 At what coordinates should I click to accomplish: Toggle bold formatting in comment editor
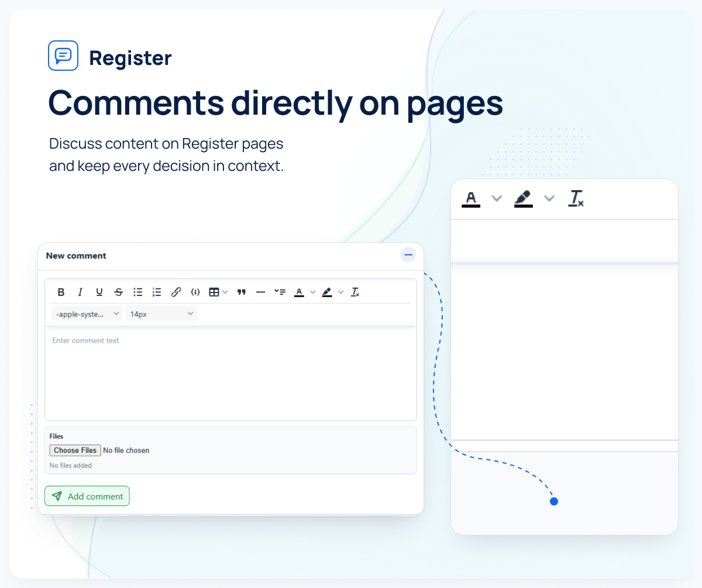click(x=61, y=292)
